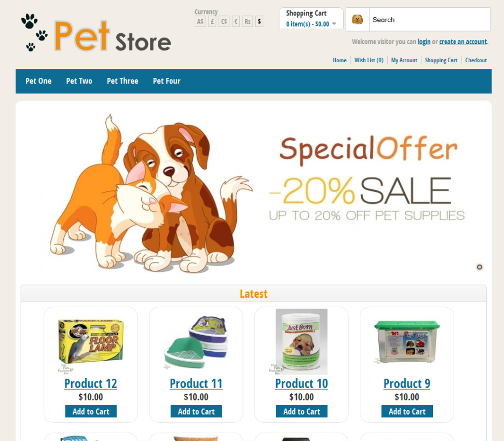Open the Pet One category menu
The height and width of the screenshot is (441, 504).
38,81
